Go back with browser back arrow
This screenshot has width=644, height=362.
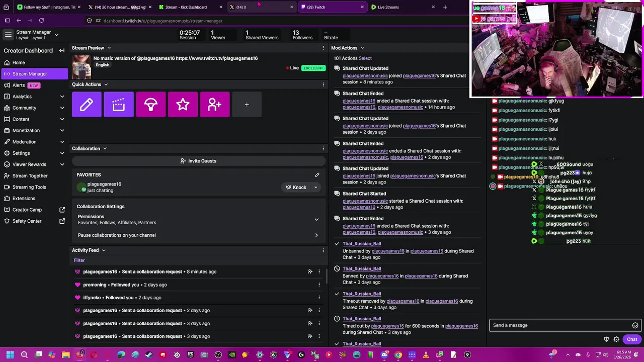coord(19,21)
